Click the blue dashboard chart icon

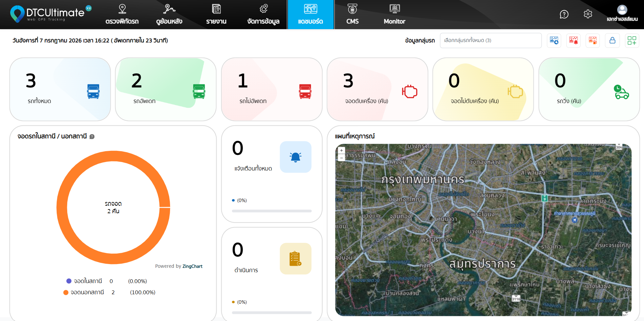pyautogui.click(x=554, y=40)
